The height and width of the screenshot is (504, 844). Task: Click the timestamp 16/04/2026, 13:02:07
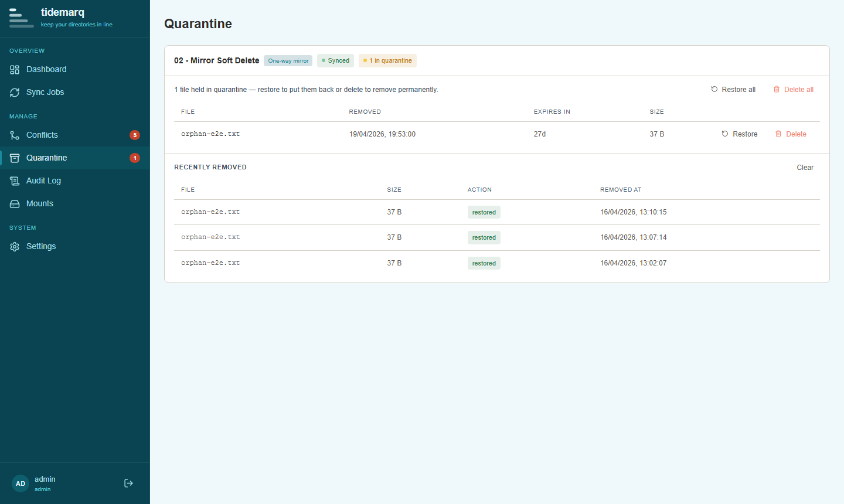click(634, 263)
